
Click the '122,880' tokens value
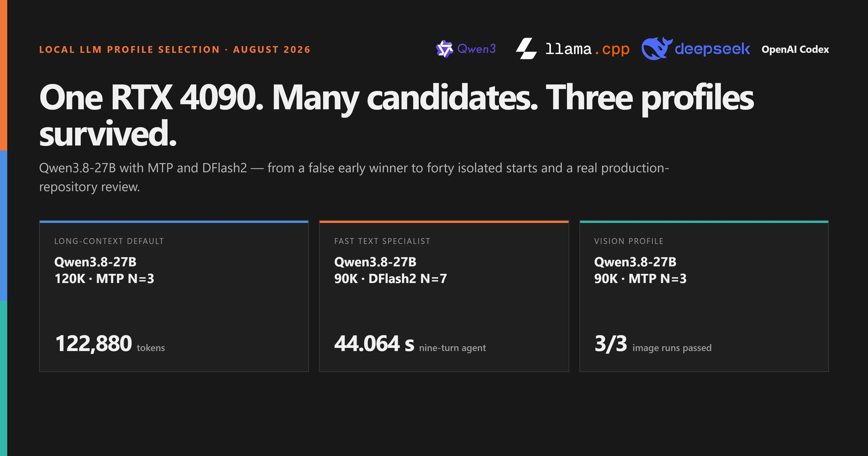[x=94, y=344]
